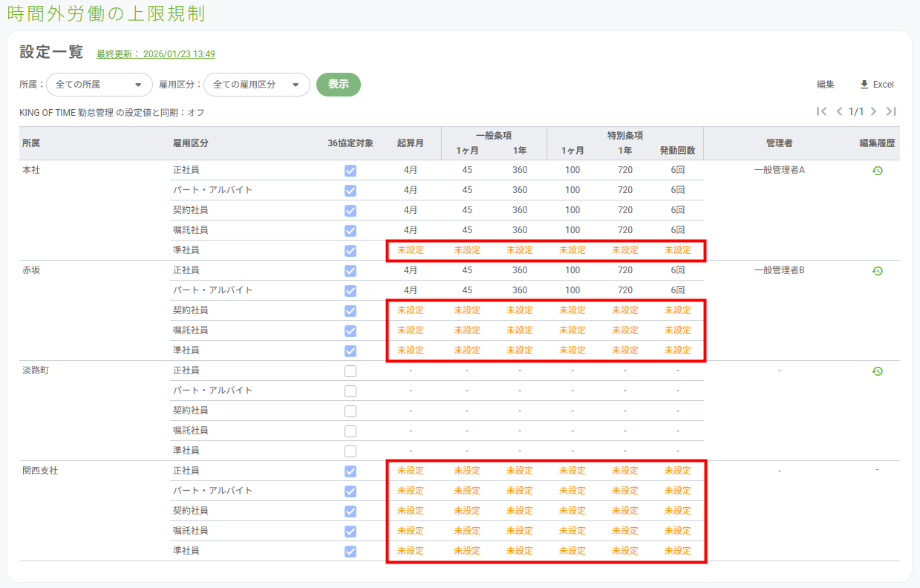Image resolution: width=920 pixels, height=588 pixels.
Task: Click the 編集 button
Action: pyautogui.click(x=826, y=85)
